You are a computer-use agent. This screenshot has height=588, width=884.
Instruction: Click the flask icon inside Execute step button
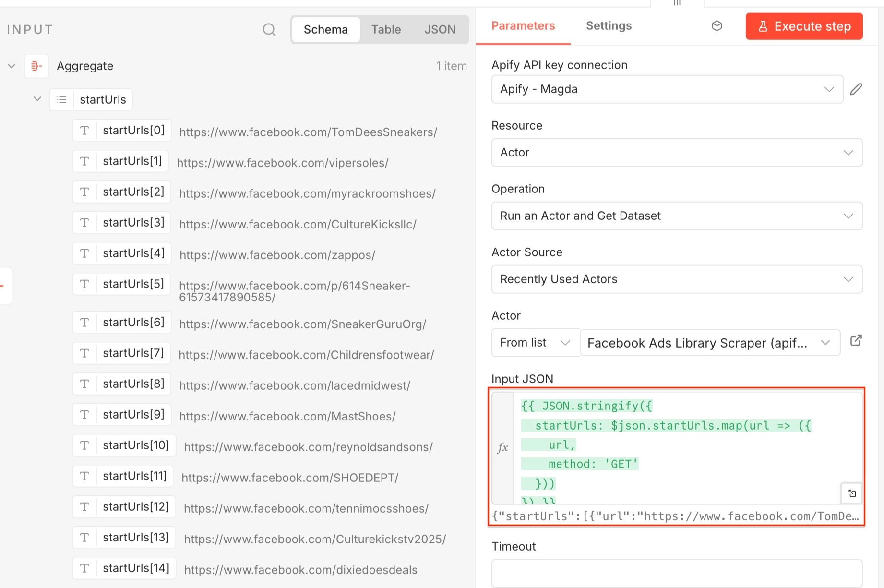coord(764,26)
